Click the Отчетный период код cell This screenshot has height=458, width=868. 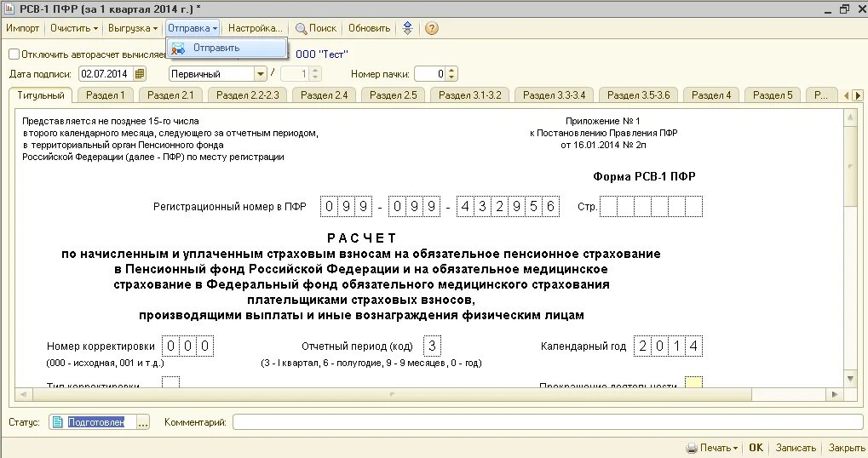(x=432, y=346)
